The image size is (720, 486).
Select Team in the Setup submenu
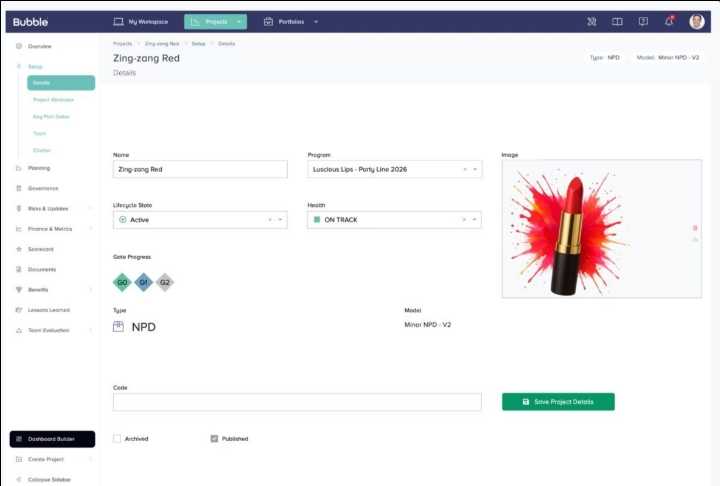click(x=39, y=133)
